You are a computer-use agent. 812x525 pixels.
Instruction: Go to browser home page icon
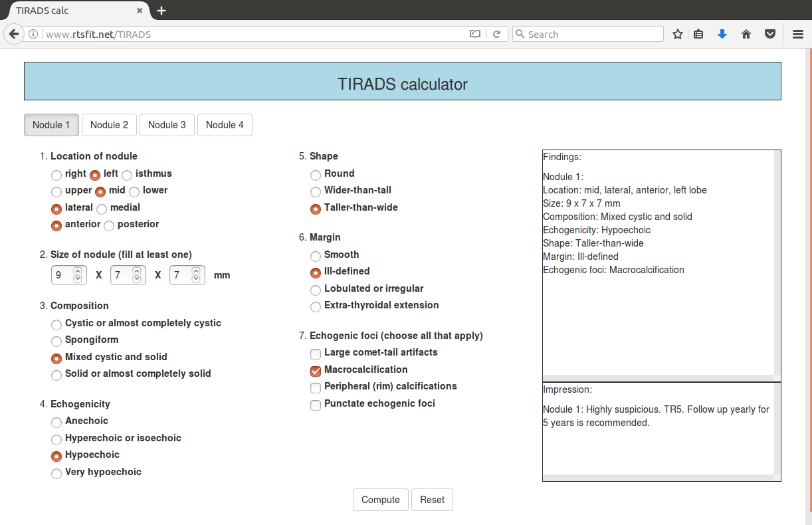tap(746, 34)
